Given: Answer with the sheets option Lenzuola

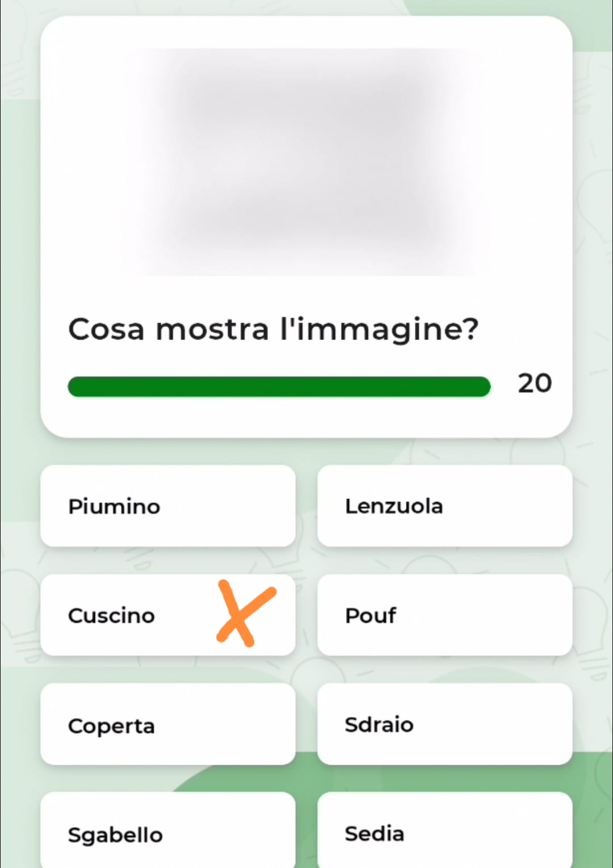Looking at the screenshot, I should point(445,506).
